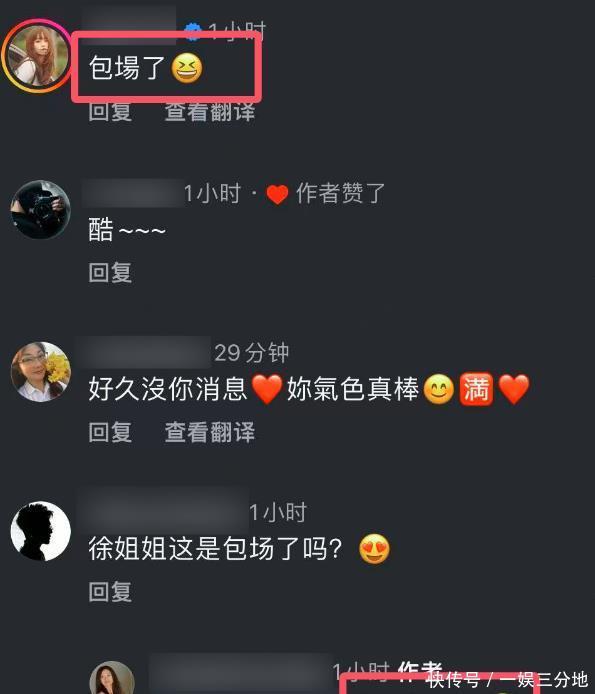Tap the red heart after 消息
Viewport: 595px width, 694px height.
(267, 389)
